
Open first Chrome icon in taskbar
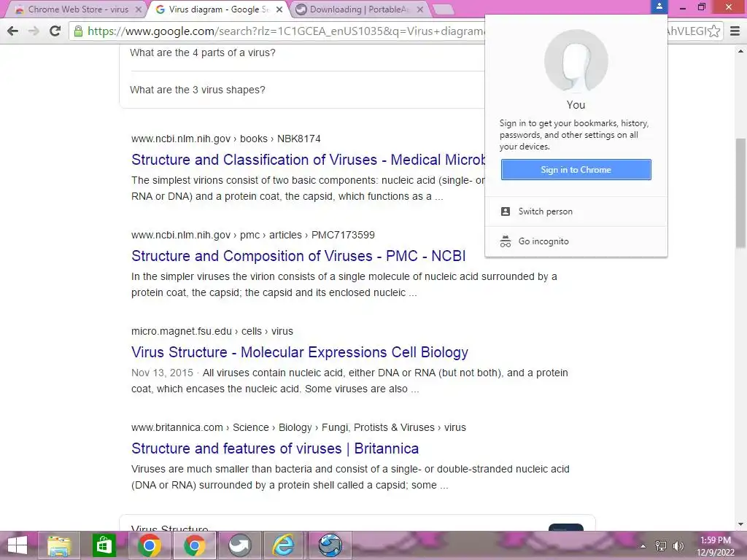pyautogui.click(x=149, y=545)
